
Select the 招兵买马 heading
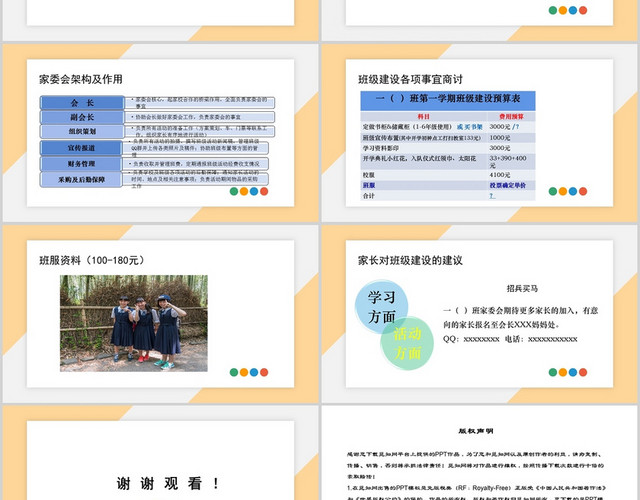point(522,289)
